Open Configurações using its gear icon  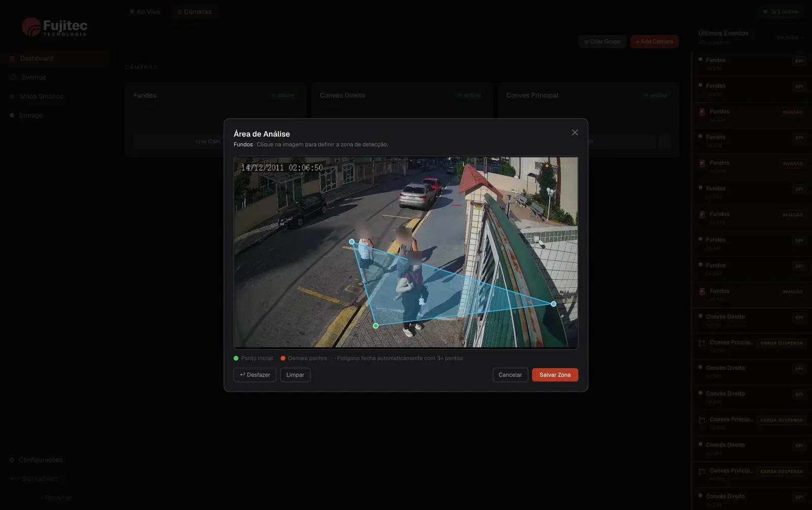12,460
